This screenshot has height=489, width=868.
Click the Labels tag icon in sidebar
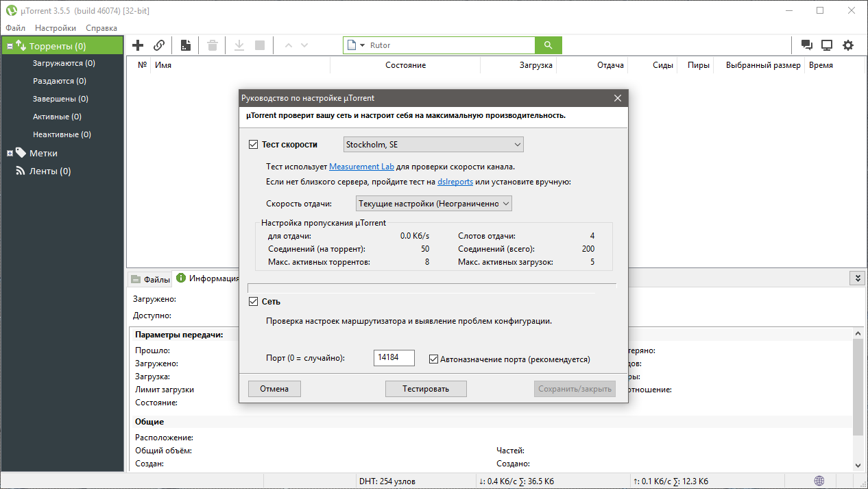(21, 153)
